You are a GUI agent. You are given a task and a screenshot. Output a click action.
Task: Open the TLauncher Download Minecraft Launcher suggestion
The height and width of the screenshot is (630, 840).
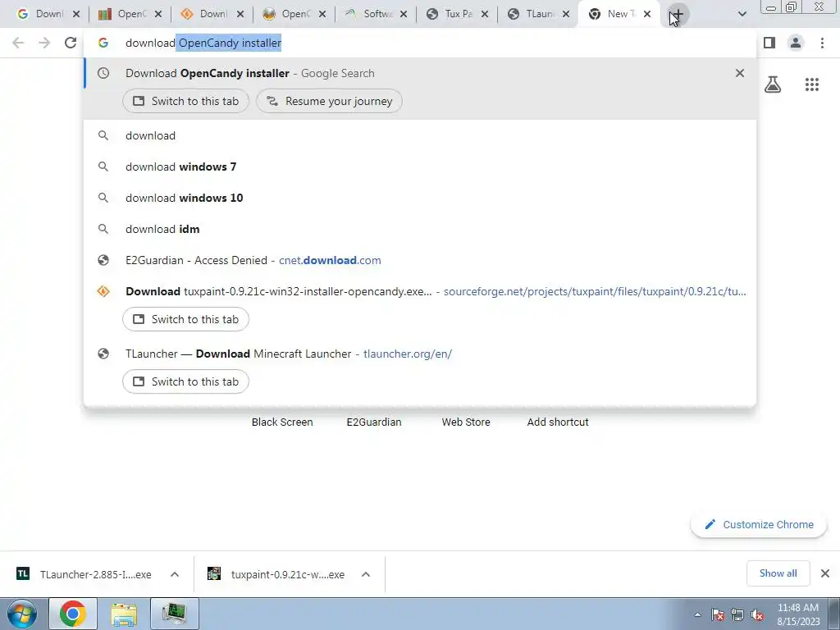[x=420, y=354]
